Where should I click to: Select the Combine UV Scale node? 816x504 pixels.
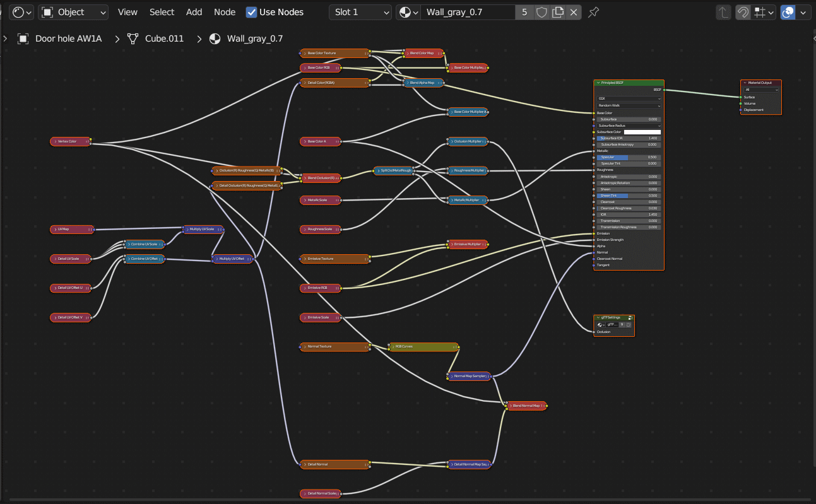pos(145,243)
